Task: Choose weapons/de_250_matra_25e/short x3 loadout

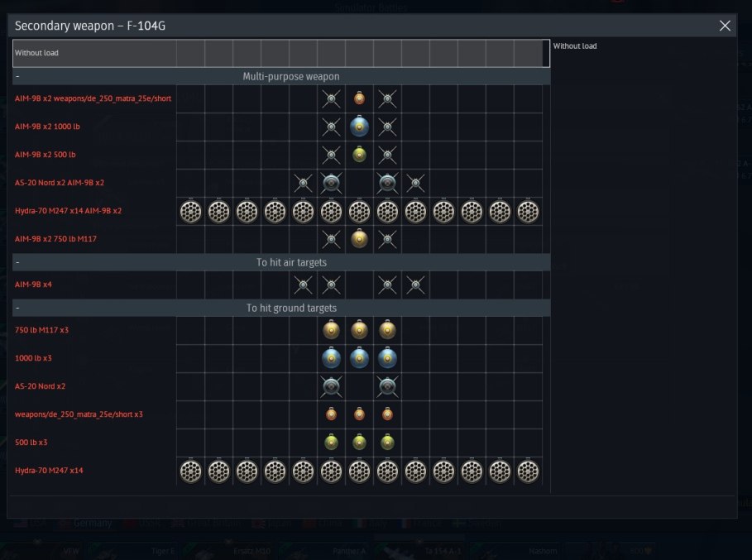Action: 281,414
